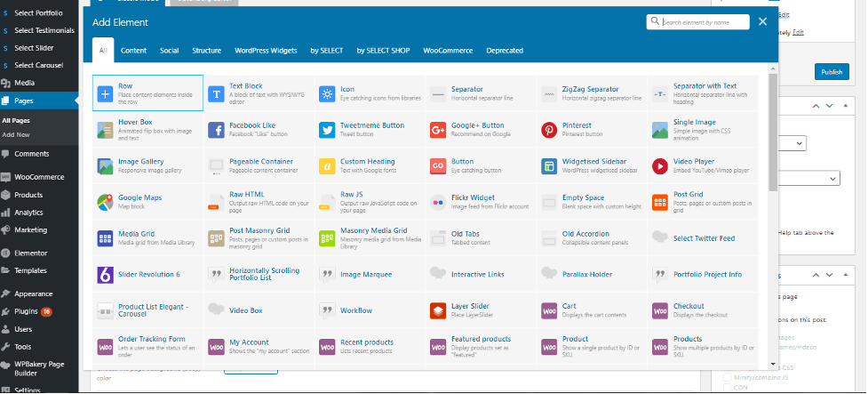Open WooCommerce in admin sidebar

39,177
